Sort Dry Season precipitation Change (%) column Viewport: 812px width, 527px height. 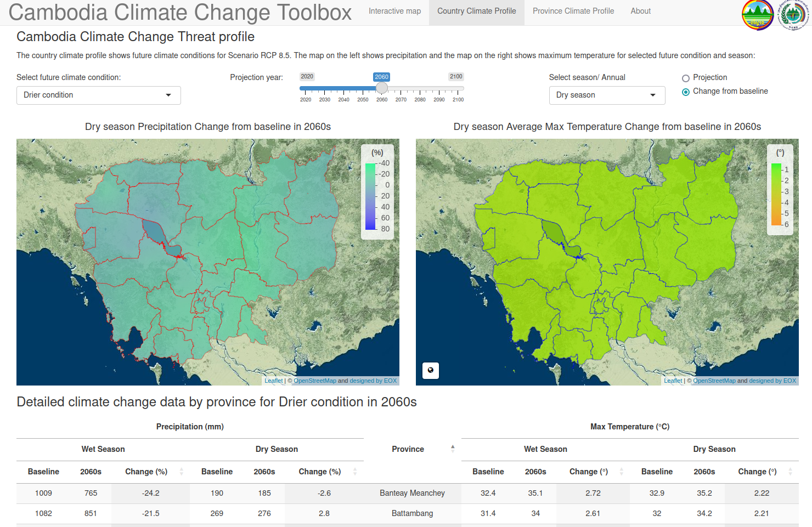coord(355,472)
